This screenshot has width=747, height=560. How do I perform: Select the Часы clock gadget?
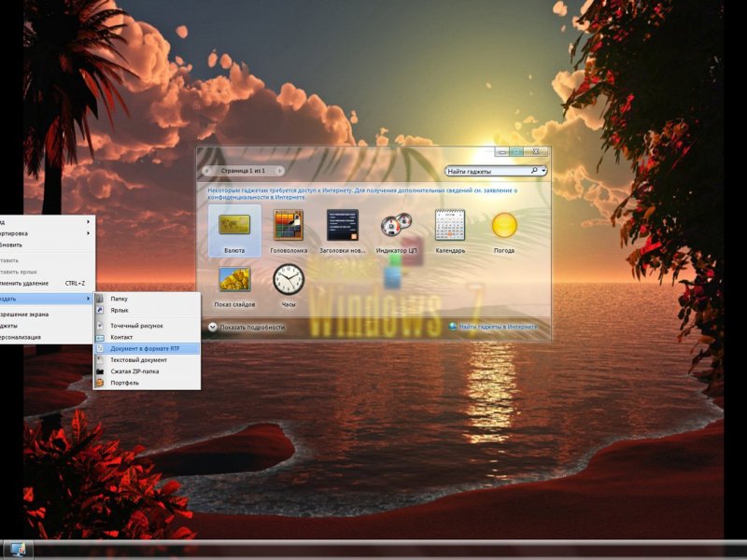point(289,286)
